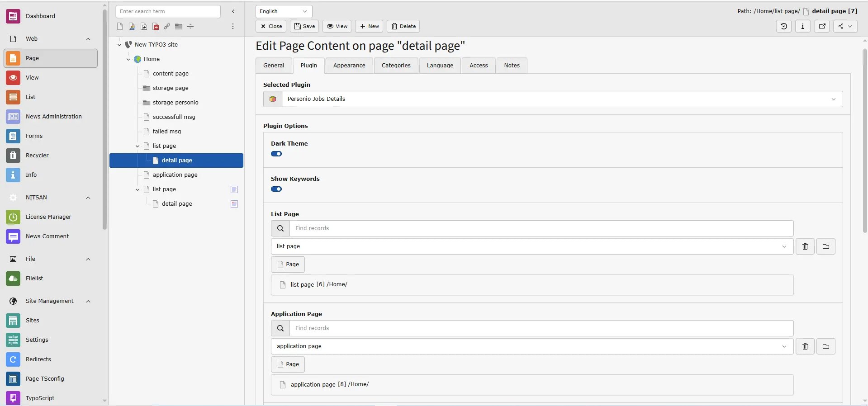Collapse the Home tree node

coord(128,59)
